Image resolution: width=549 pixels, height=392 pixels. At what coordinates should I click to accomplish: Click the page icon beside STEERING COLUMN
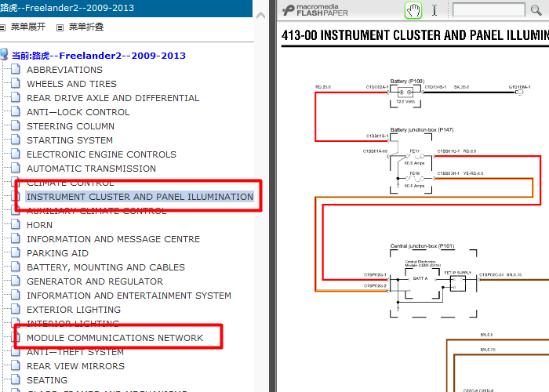click(x=16, y=125)
